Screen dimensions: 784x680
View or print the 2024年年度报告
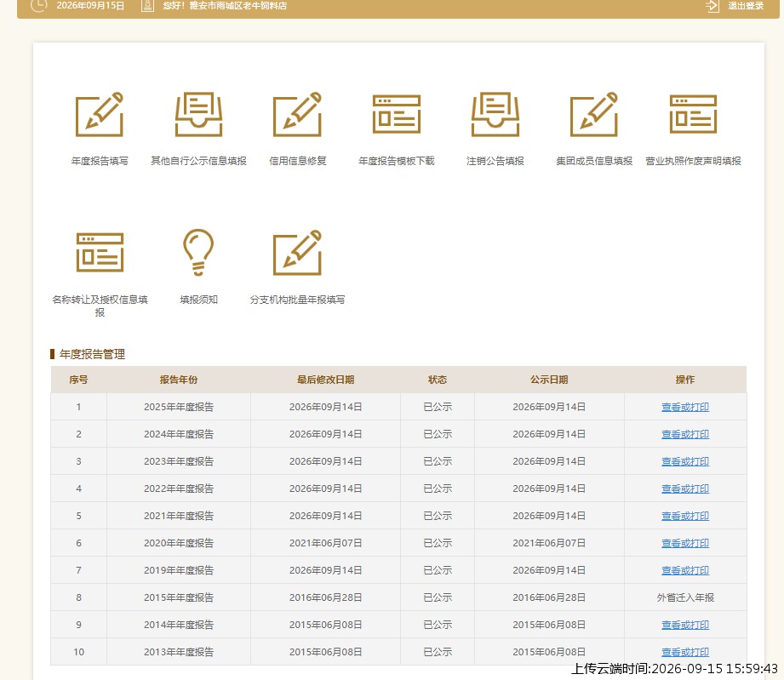685,434
